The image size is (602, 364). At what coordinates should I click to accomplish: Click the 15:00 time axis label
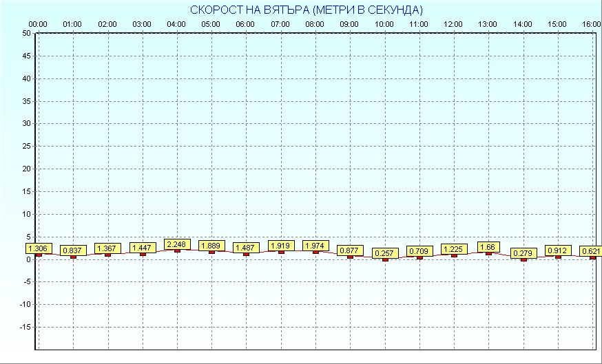click(557, 24)
